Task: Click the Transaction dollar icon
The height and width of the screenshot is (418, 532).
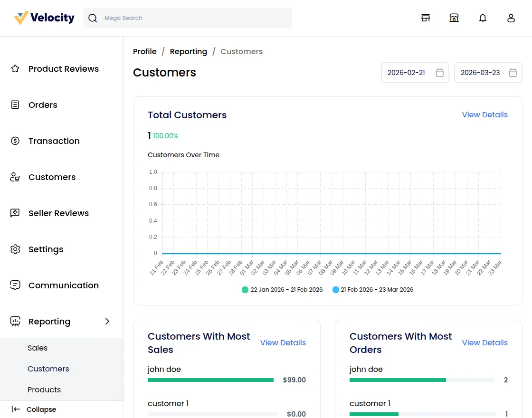Action: 15,141
